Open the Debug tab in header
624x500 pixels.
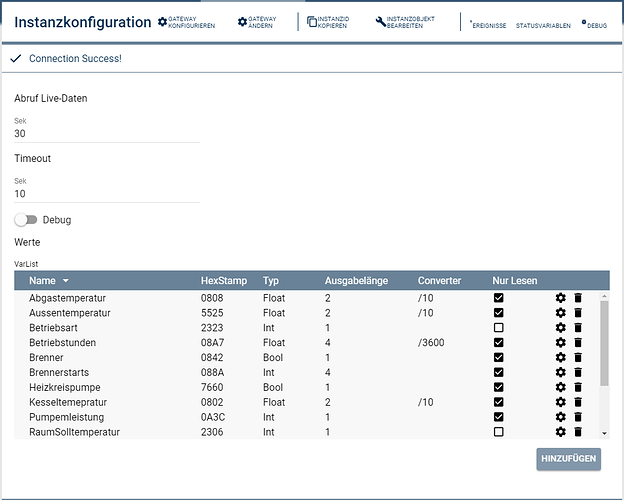[x=597, y=25]
